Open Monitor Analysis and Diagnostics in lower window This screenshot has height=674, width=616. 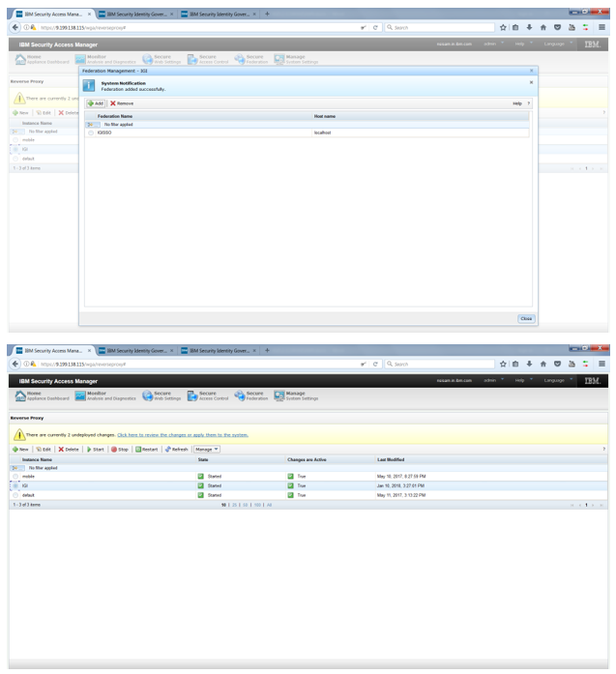[x=105, y=396]
